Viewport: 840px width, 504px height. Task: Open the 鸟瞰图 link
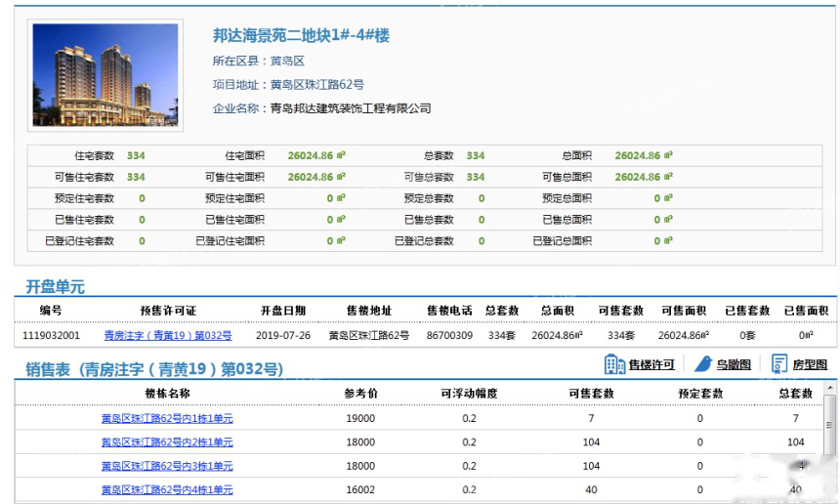[734, 364]
